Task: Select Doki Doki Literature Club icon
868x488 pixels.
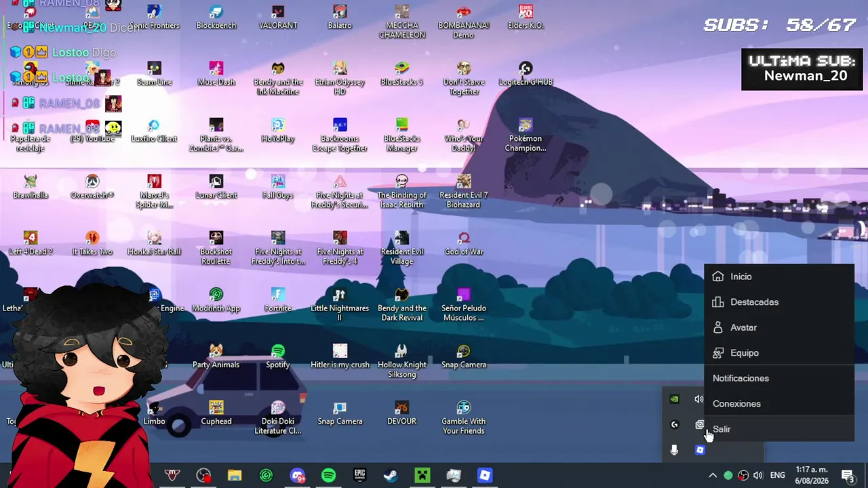Action: 278,418
